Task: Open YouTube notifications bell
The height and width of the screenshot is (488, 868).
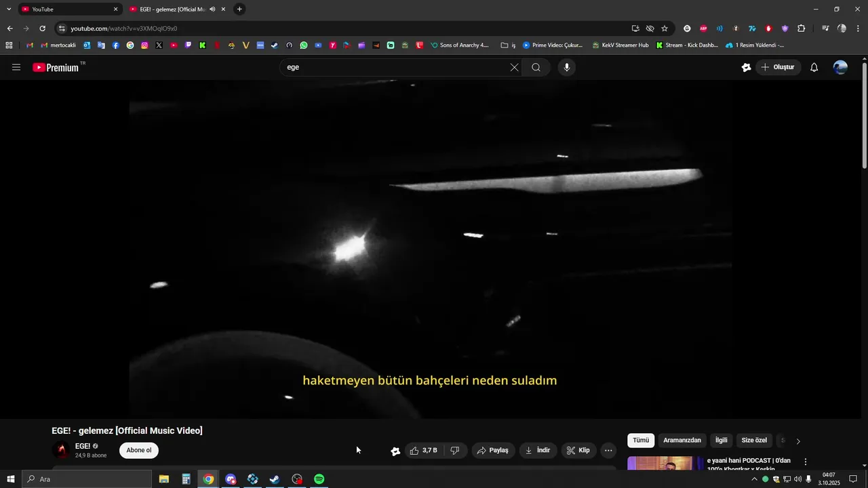Action: (x=814, y=67)
